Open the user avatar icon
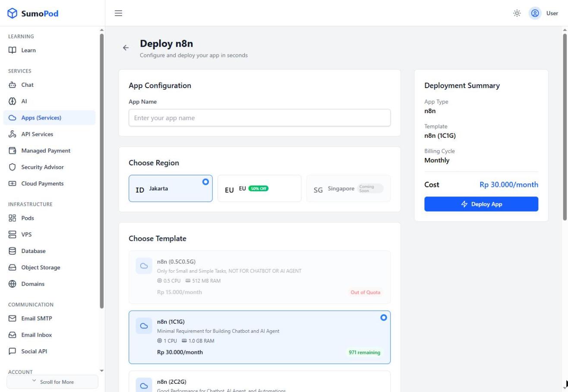Screen dimensions: 568x392 click(x=535, y=13)
